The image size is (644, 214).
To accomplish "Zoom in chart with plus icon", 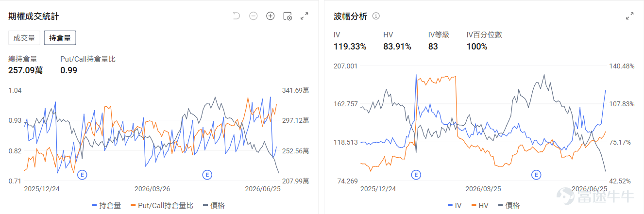I will point(271,16).
